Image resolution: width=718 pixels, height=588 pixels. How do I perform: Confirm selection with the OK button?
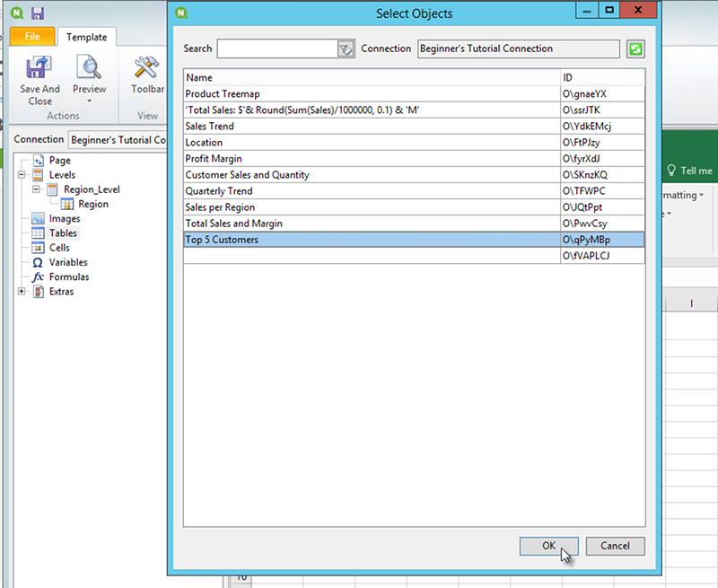548,545
